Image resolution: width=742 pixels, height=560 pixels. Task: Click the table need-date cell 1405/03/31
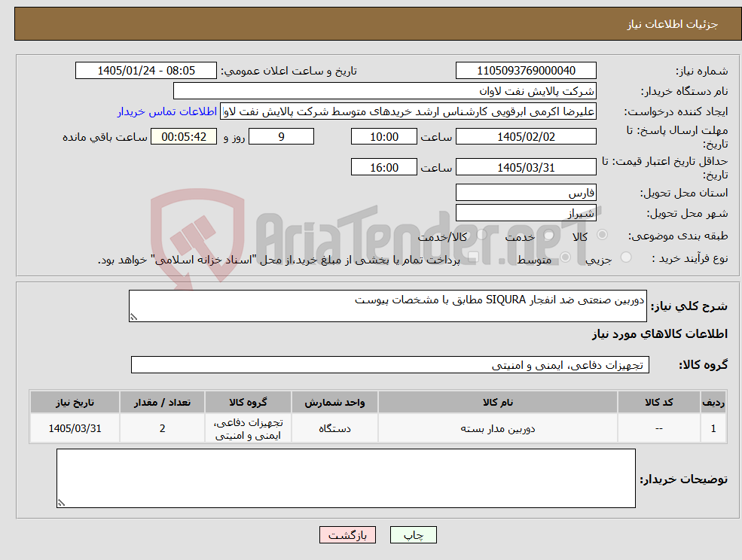pos(75,428)
